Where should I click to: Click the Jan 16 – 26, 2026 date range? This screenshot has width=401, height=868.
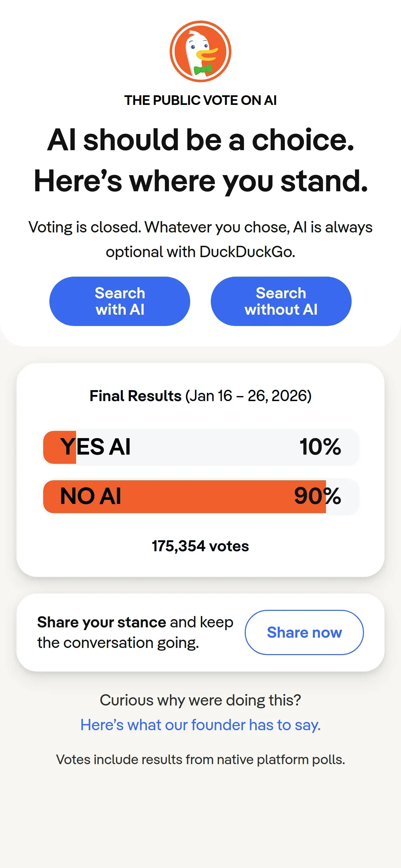(248, 396)
